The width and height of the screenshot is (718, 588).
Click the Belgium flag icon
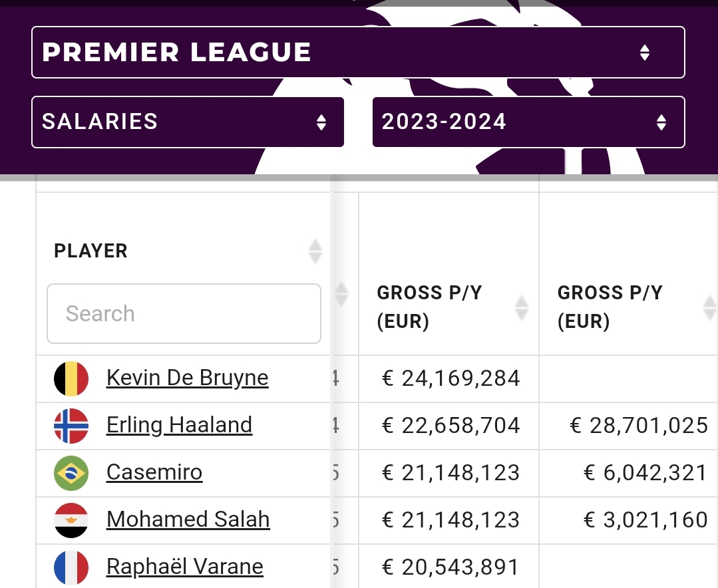click(x=71, y=378)
